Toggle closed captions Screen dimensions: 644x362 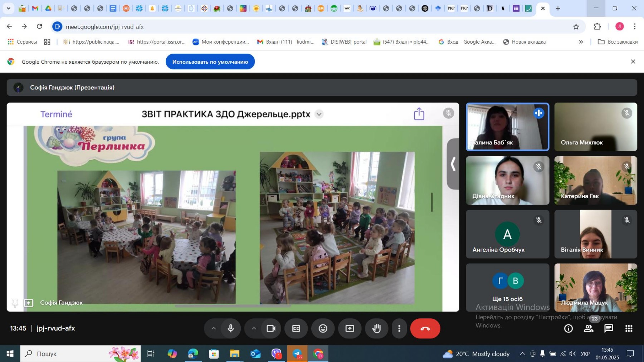click(296, 328)
